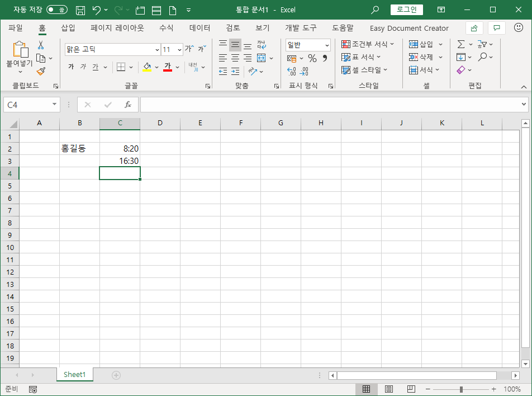Toggle middle vertical alignment
This screenshot has height=396, width=532.
tap(235, 45)
